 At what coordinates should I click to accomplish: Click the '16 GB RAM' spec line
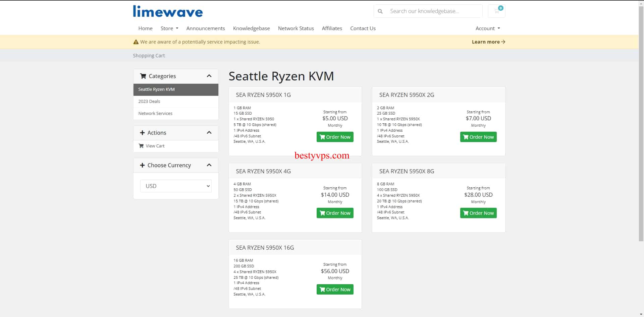(243, 260)
